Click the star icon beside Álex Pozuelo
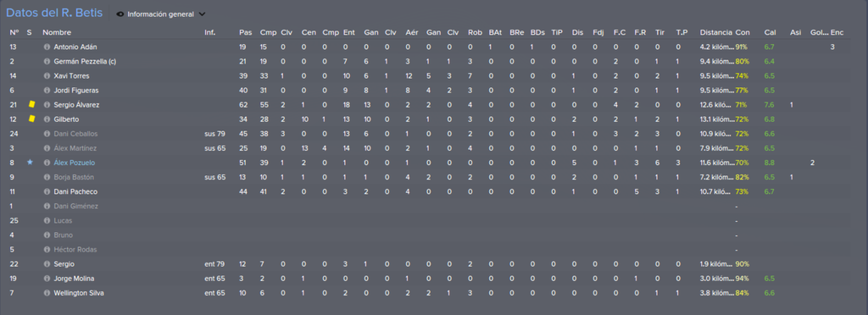This screenshot has height=315, width=868. click(30, 162)
